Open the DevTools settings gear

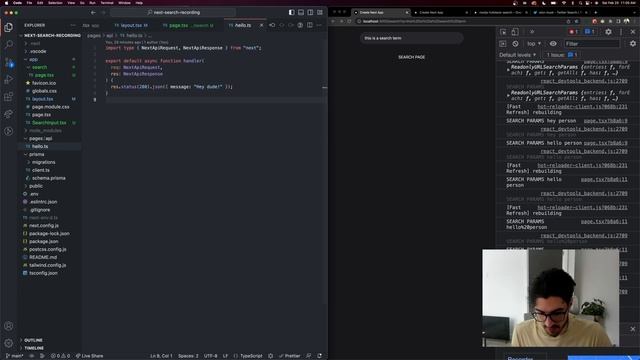tap(608, 32)
